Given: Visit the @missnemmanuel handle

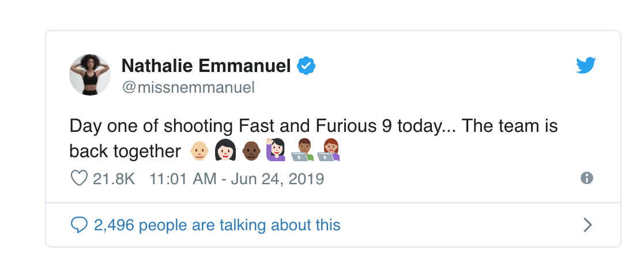Looking at the screenshot, I should tap(188, 88).
